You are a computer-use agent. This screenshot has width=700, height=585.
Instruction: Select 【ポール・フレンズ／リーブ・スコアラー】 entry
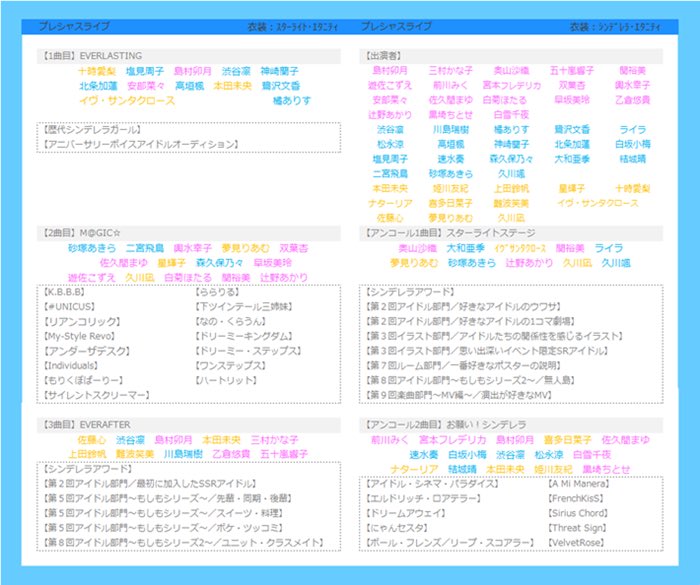coord(450,543)
